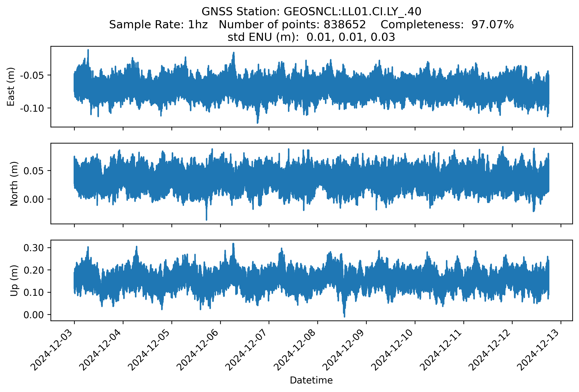Click the "East (m)" y-axis label

click(11, 87)
